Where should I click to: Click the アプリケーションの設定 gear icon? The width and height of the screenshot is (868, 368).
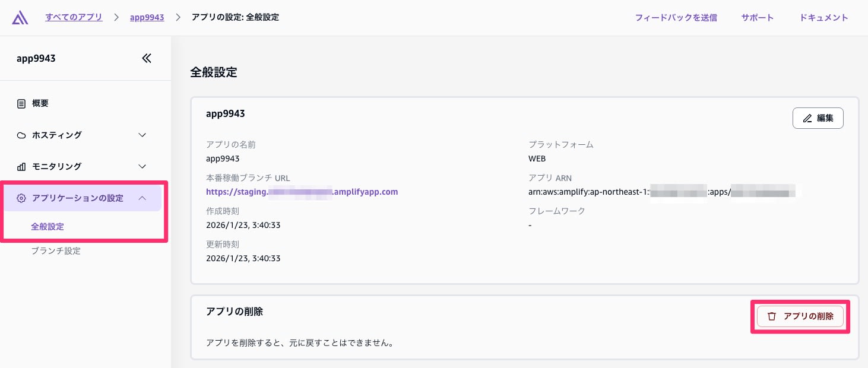click(21, 198)
